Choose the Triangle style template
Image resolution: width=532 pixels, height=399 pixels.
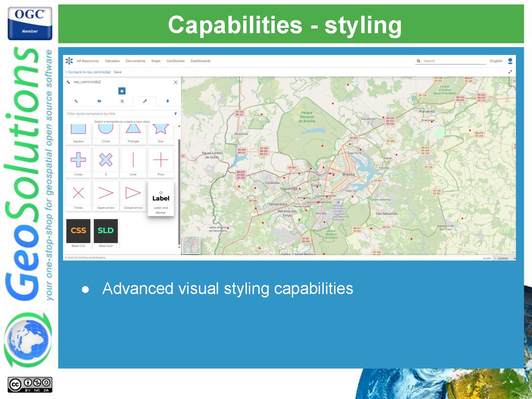coord(134,134)
